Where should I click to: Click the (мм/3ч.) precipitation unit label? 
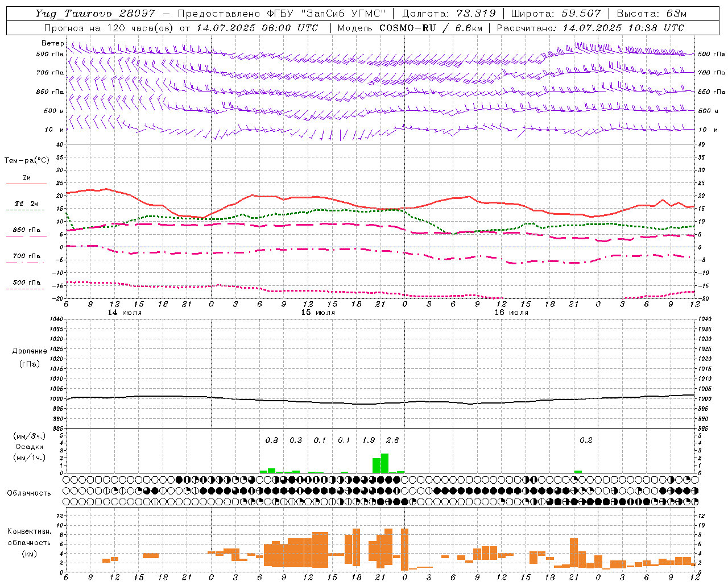pos(30,436)
